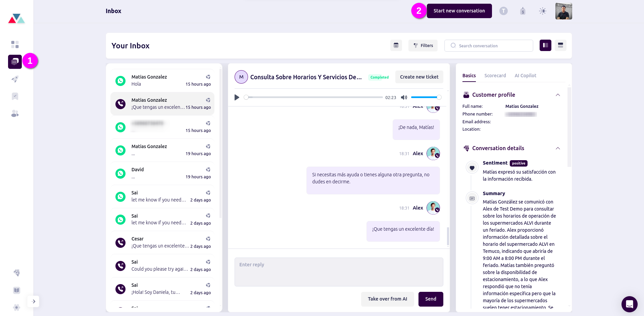Open the live chat support widget
Image resolution: width=644 pixels, height=316 pixels.
629,304
